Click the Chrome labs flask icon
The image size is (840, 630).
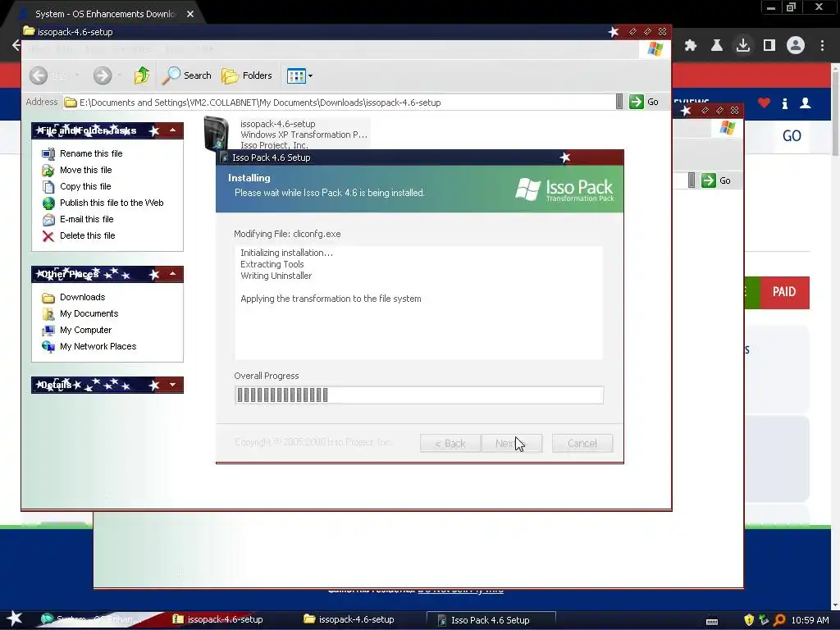pos(717,46)
